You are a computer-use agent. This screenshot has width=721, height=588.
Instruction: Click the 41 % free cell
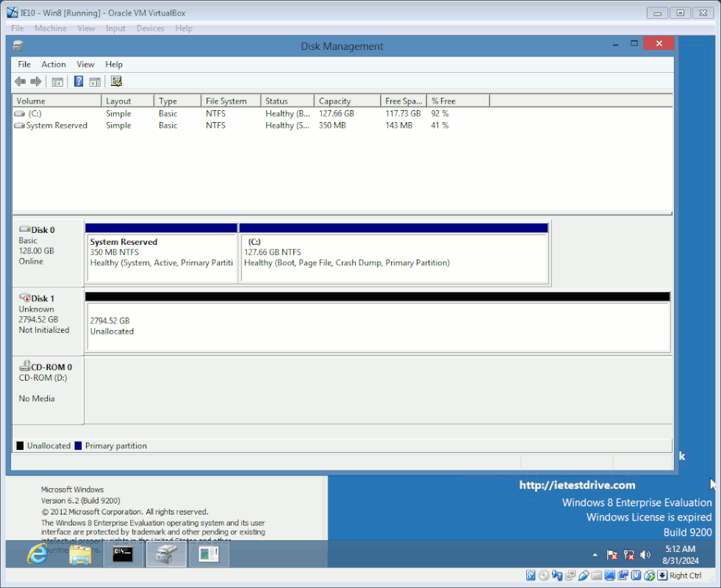(440, 126)
